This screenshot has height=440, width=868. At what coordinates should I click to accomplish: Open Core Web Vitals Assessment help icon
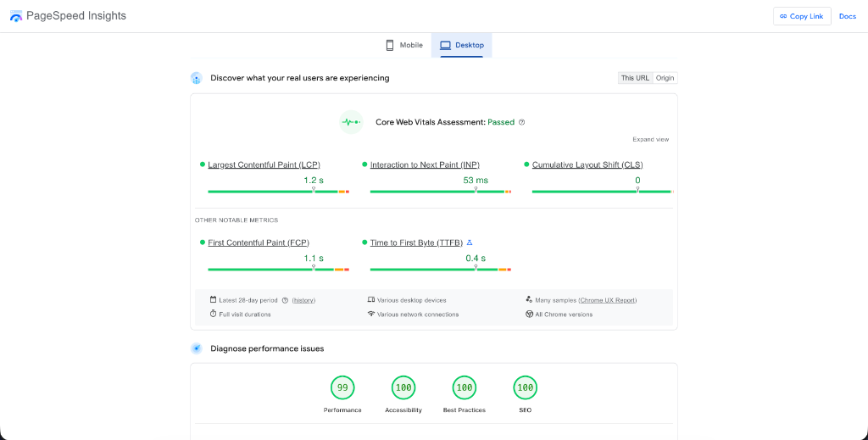pos(521,122)
